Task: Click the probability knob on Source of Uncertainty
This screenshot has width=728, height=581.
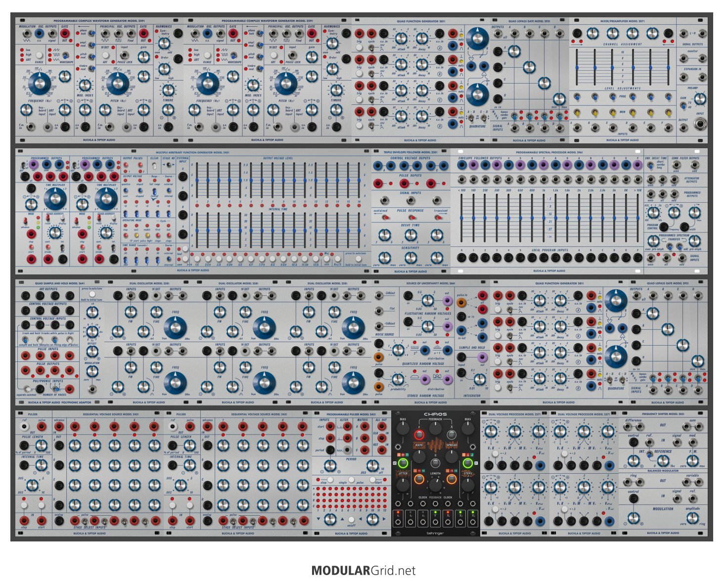Action: [x=398, y=379]
